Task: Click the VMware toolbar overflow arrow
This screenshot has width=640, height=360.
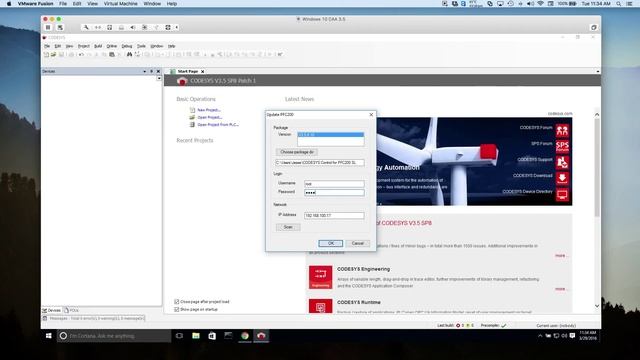Action: [177, 27]
